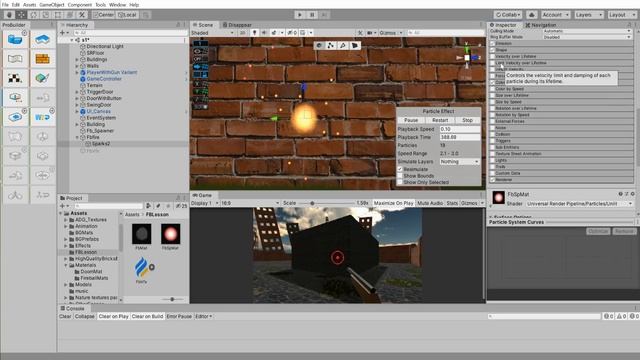
Task: Switch to the Disappear tab
Action: click(x=237, y=25)
